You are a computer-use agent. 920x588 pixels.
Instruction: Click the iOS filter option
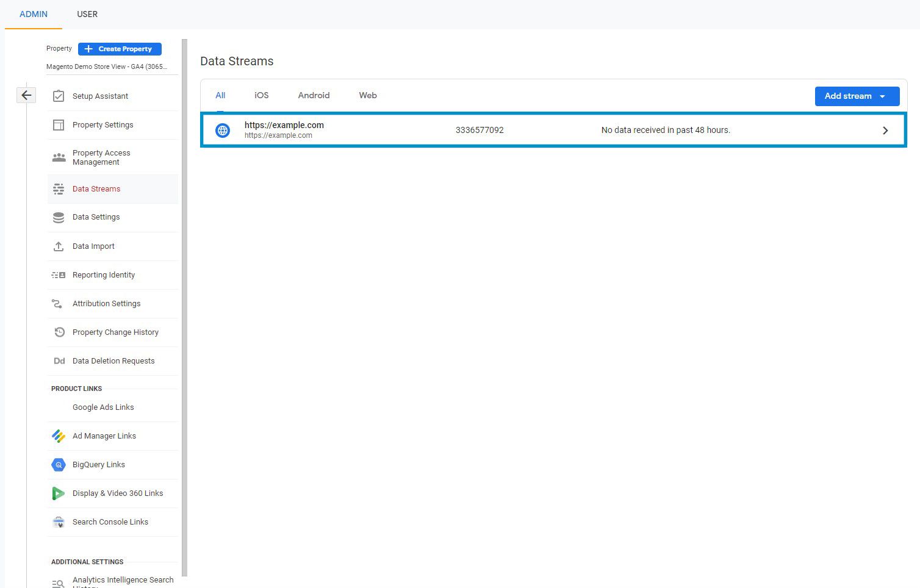tap(261, 95)
